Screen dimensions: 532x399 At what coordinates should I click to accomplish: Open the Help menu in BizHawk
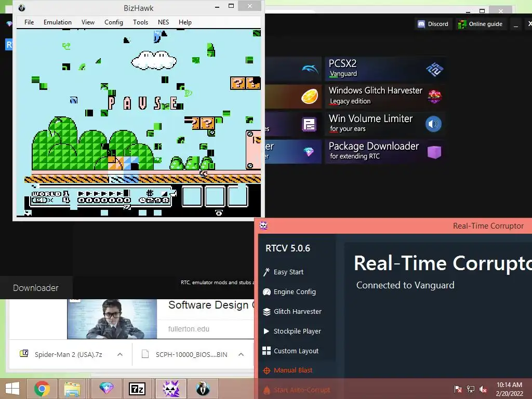coord(185,22)
